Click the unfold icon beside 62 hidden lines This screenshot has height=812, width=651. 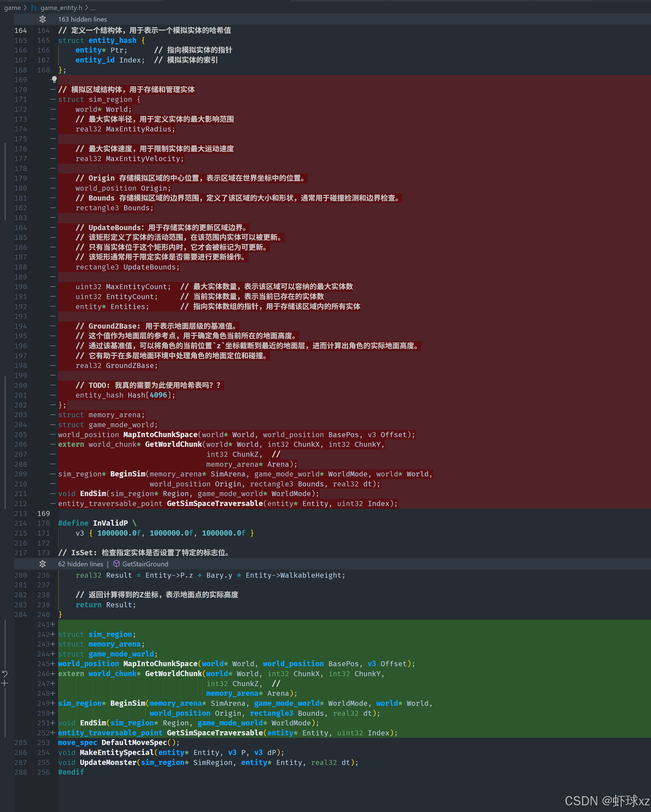point(43,564)
